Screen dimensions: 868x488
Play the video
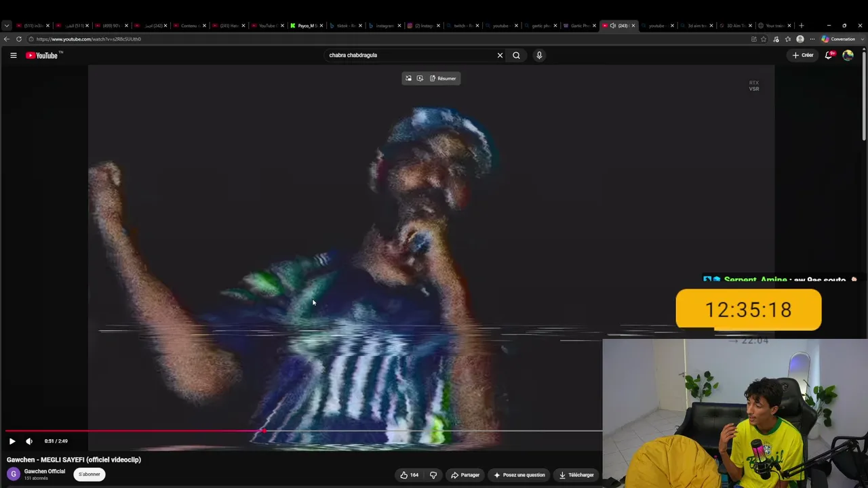[x=12, y=441]
